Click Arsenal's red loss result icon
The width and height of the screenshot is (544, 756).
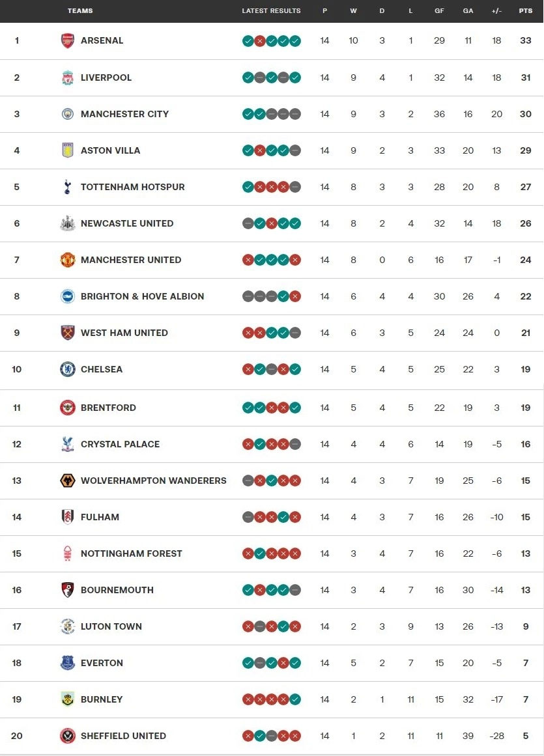pos(259,41)
